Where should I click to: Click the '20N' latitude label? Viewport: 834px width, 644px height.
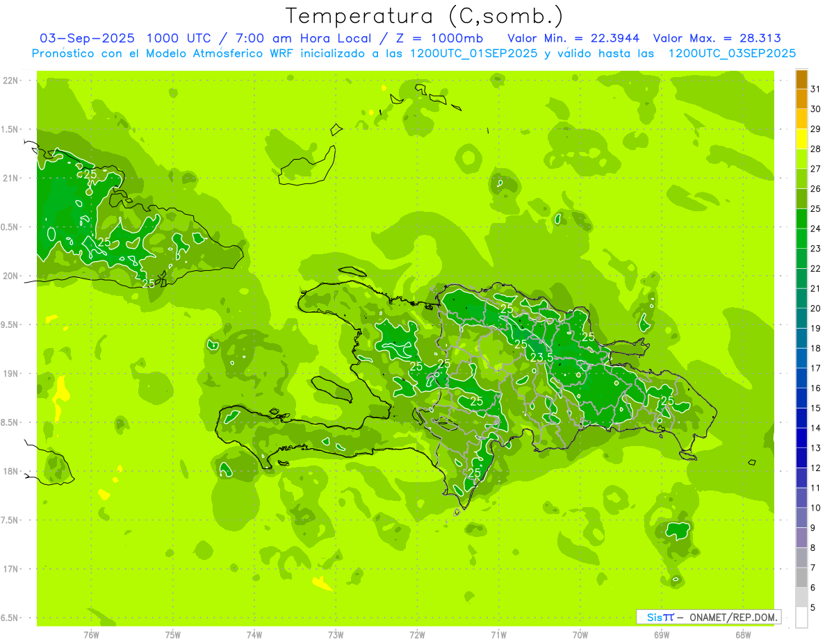10,276
